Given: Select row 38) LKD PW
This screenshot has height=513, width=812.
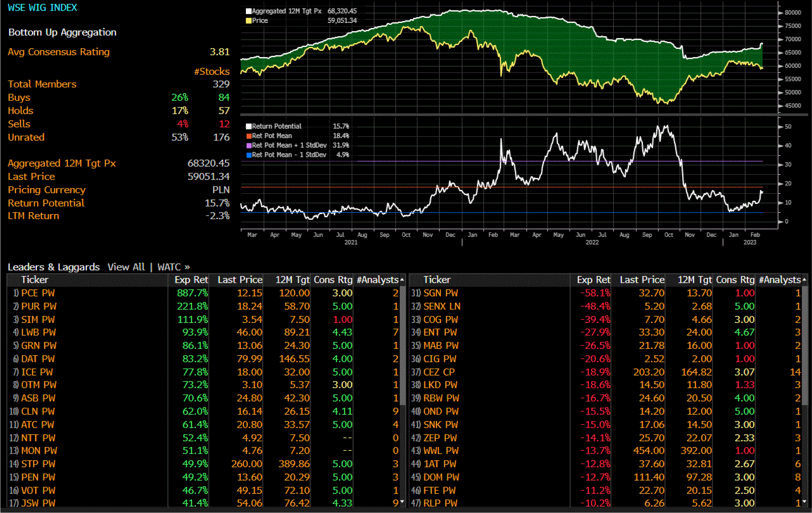Looking at the screenshot, I should [605, 385].
